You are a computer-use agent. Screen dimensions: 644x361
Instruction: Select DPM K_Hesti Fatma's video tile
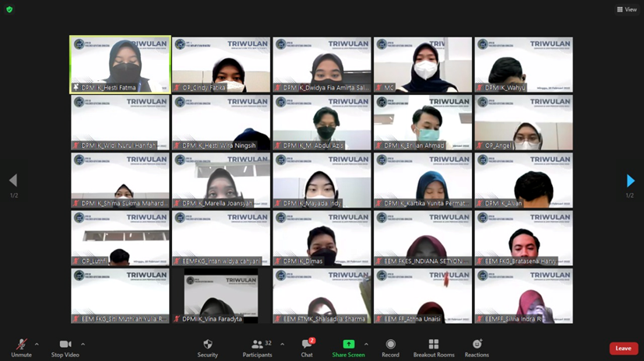click(120, 64)
